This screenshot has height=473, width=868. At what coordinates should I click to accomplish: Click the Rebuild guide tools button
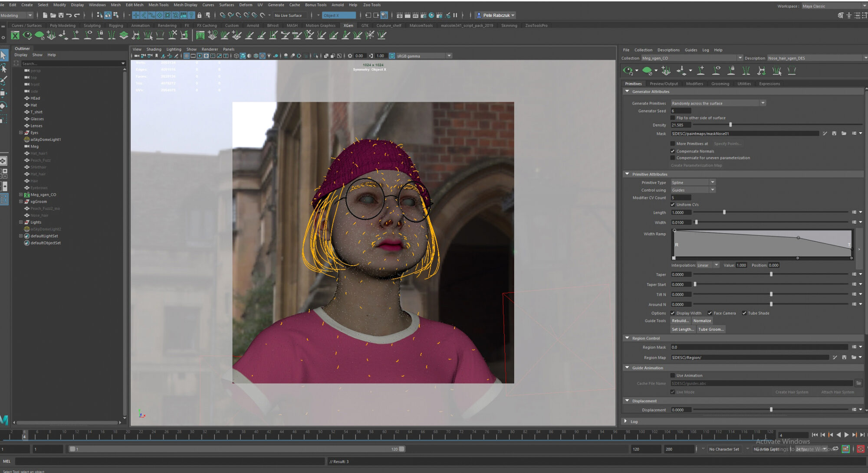[x=680, y=321]
